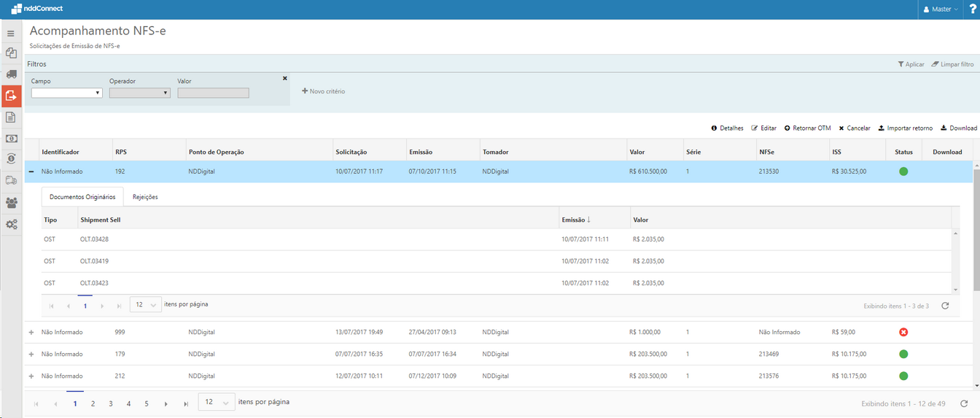980x418 pixels.
Task: Expand the RPS 179 row
Action: (31, 354)
